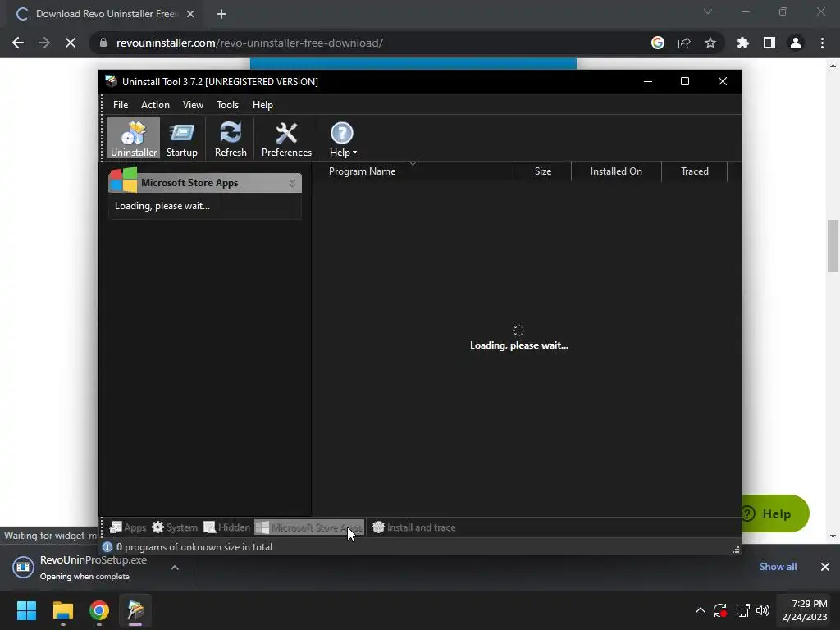The image size is (840, 630).
Task: Toggle Chrome side panel icon
Action: click(769, 43)
